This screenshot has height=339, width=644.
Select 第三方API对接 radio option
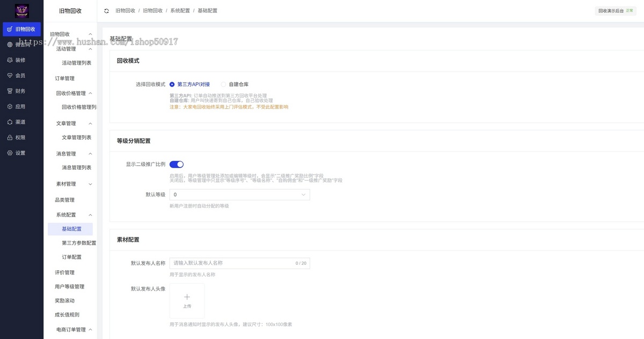190,84
